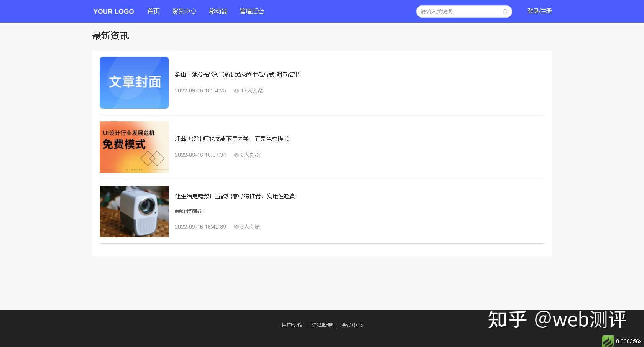This screenshot has height=347, width=644.
Task: Click the search magnifier icon
Action: pos(505,12)
